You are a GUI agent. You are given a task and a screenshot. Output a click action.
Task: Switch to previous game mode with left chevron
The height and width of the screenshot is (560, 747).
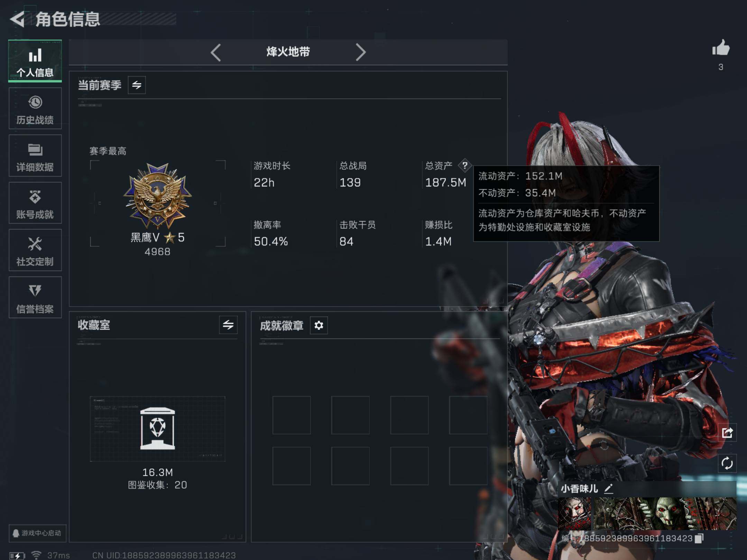[x=216, y=53]
